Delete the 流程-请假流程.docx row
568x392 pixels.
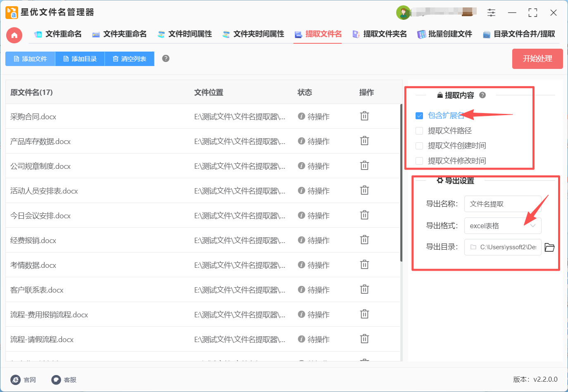364,339
